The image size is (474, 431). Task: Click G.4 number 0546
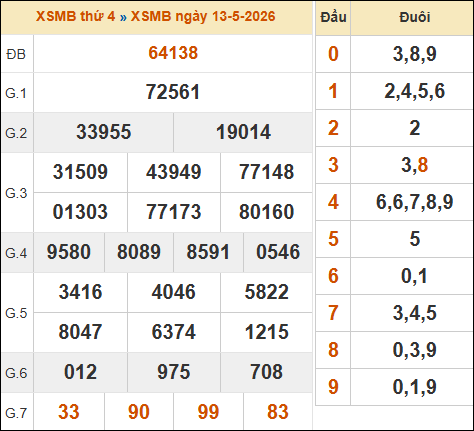coord(278,252)
